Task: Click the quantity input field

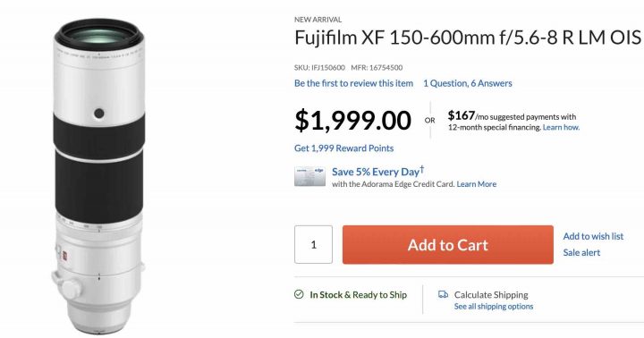Action: (x=313, y=245)
